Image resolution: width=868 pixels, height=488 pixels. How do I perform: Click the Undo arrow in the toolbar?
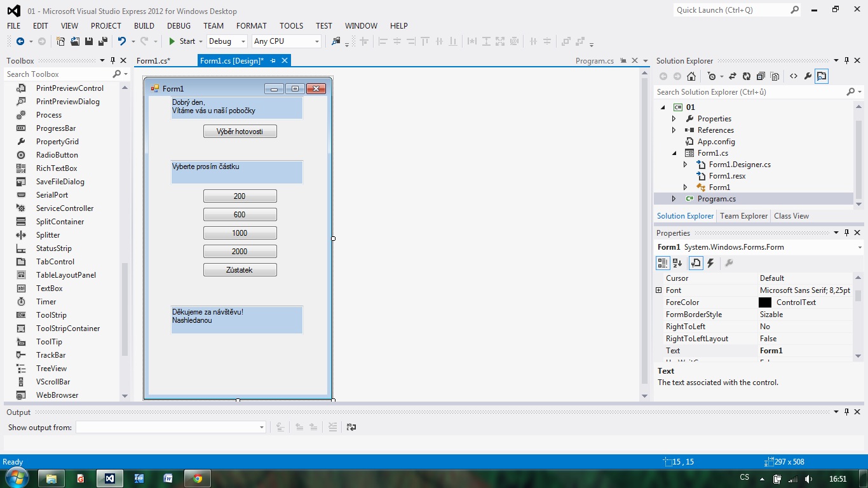pos(121,41)
